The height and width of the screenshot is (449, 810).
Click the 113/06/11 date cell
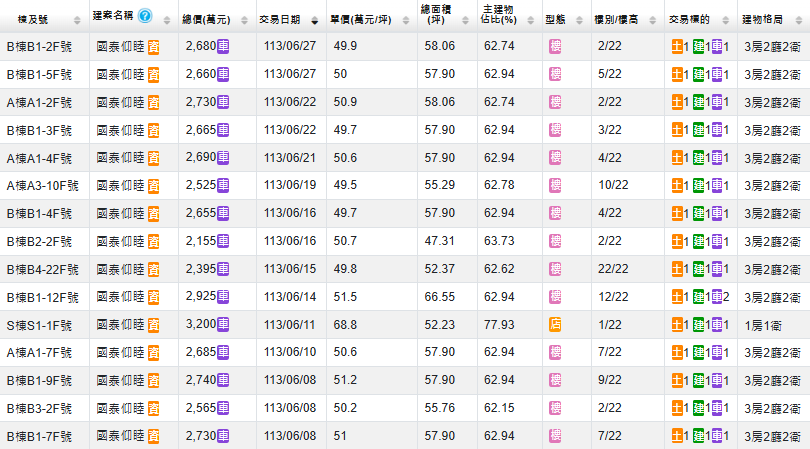click(290, 325)
